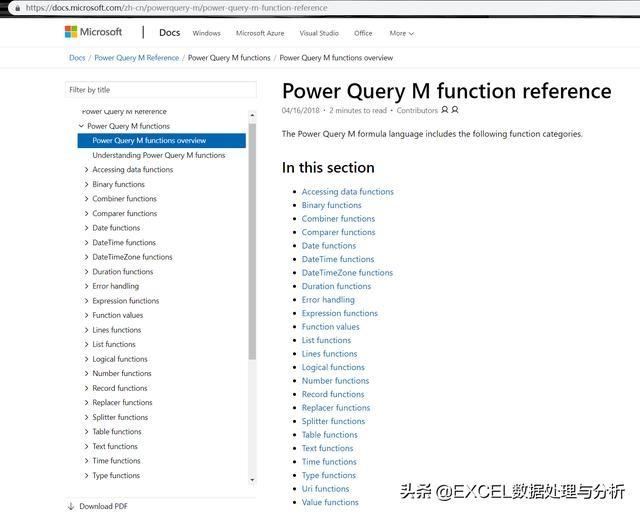Screen dimensions: 640x514
Task: Open the DateTimeZone functions content link
Action: 347,272
